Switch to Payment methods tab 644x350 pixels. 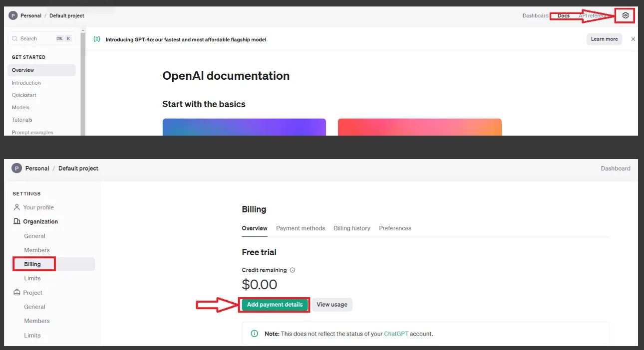[x=301, y=228]
